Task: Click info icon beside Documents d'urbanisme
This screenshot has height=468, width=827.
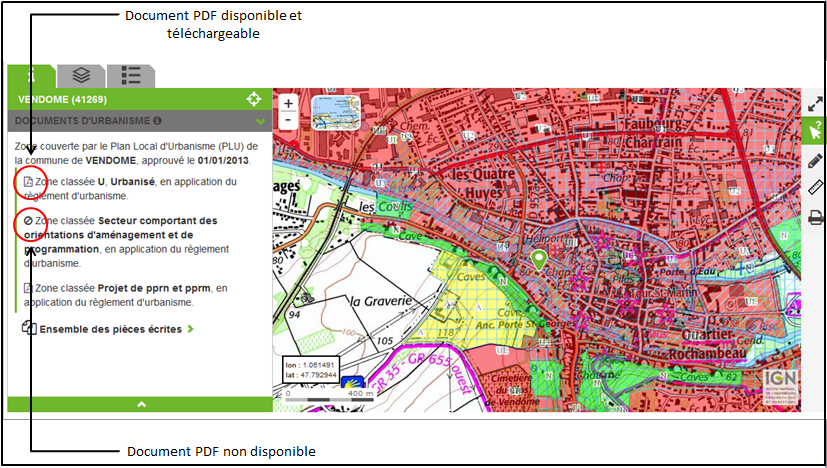Action: 157,121
